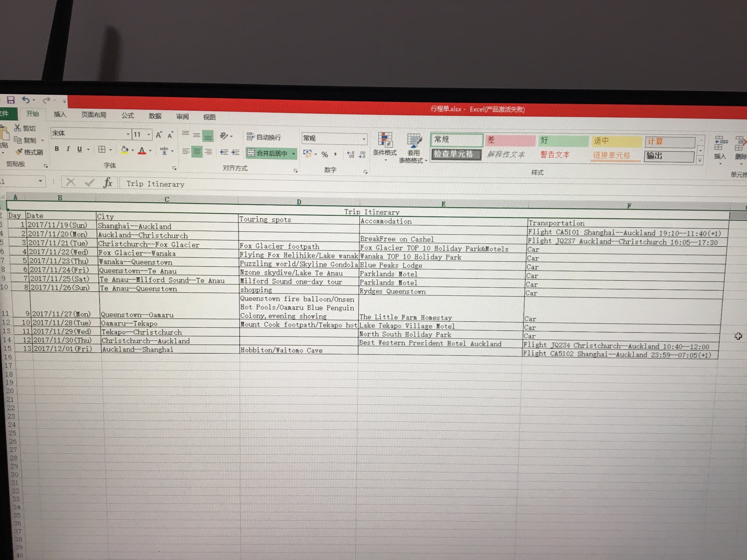Viewport: 747px width, 560px height.
Task: Click the Increase Font Size icon
Action: [159, 135]
